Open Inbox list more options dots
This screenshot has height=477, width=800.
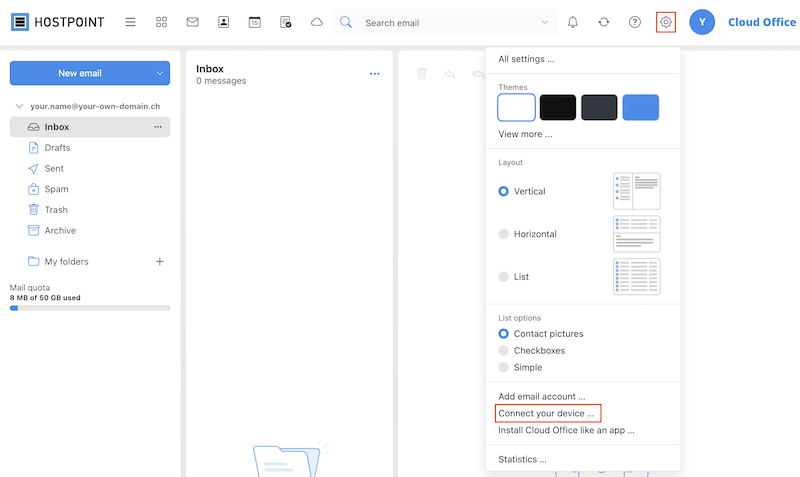coord(374,74)
